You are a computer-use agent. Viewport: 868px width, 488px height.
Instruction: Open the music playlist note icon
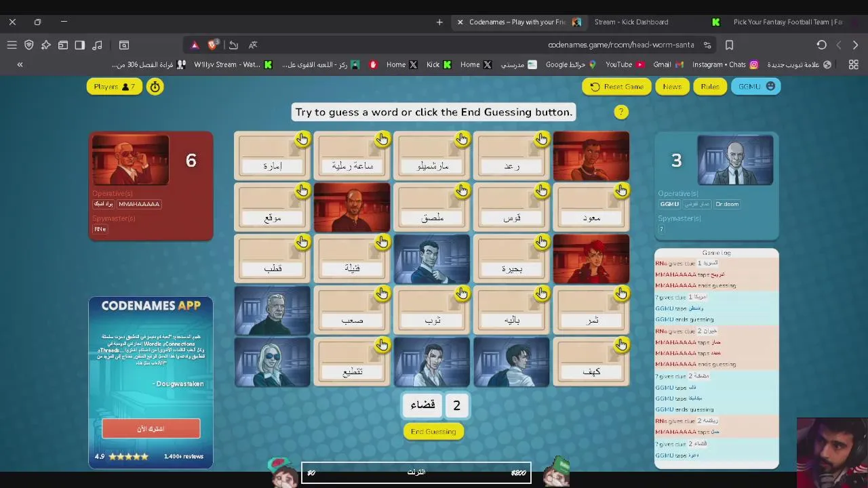tap(97, 45)
